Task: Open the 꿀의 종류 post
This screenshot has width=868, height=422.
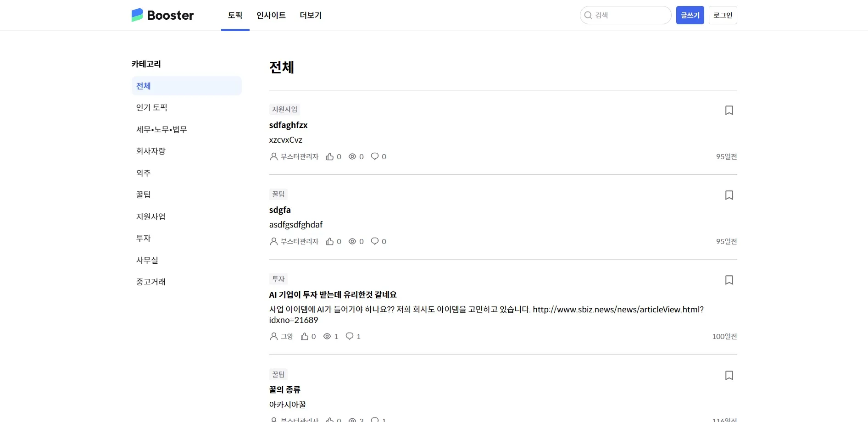Action: point(284,389)
